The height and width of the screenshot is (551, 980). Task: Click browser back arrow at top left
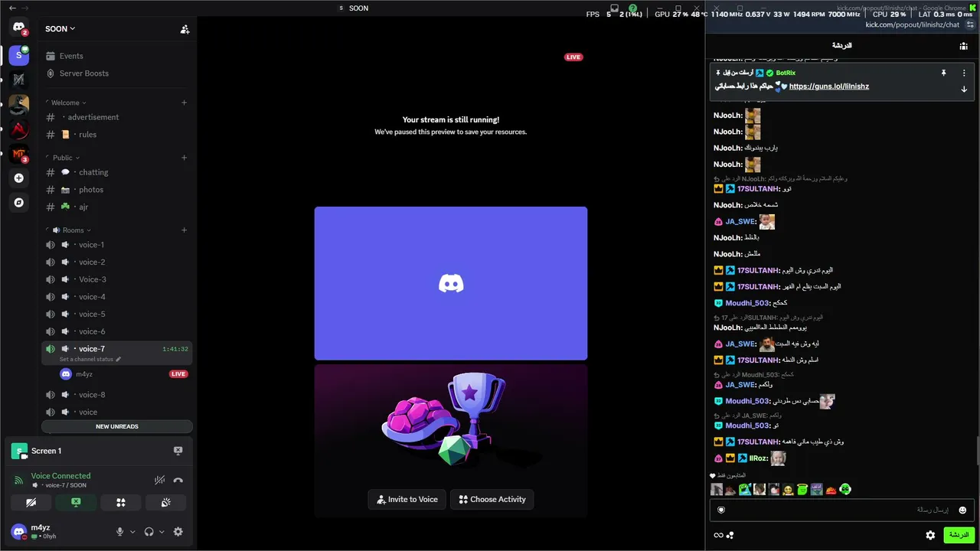(x=12, y=8)
